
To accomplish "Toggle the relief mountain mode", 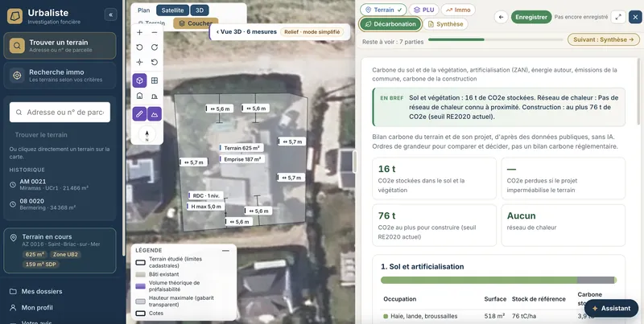I will point(155,113).
